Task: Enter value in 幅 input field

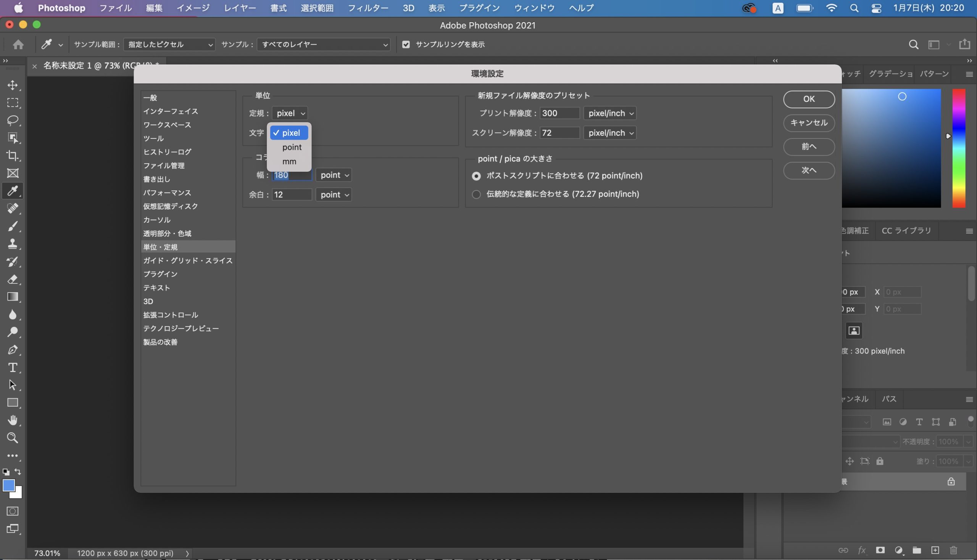Action: coord(290,175)
